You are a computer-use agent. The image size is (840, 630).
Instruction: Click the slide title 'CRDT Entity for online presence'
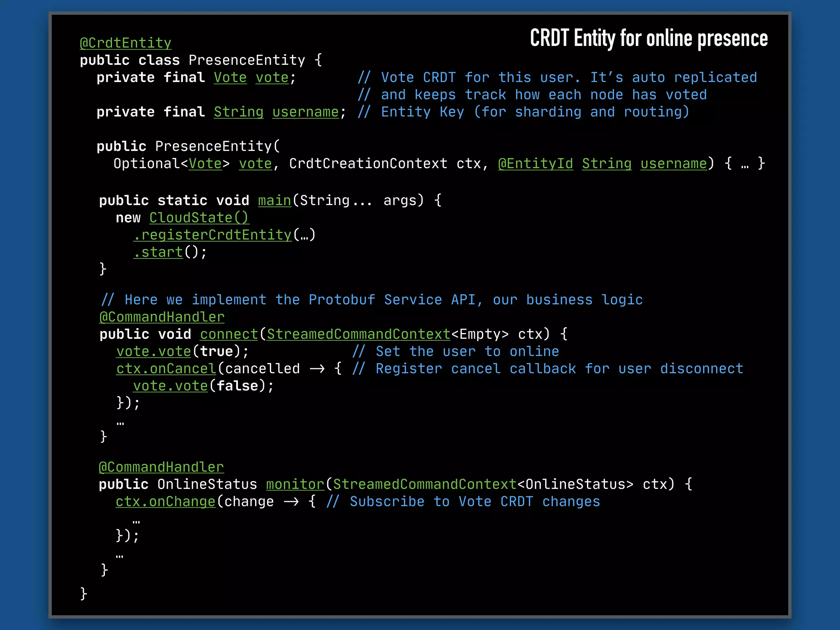649,39
